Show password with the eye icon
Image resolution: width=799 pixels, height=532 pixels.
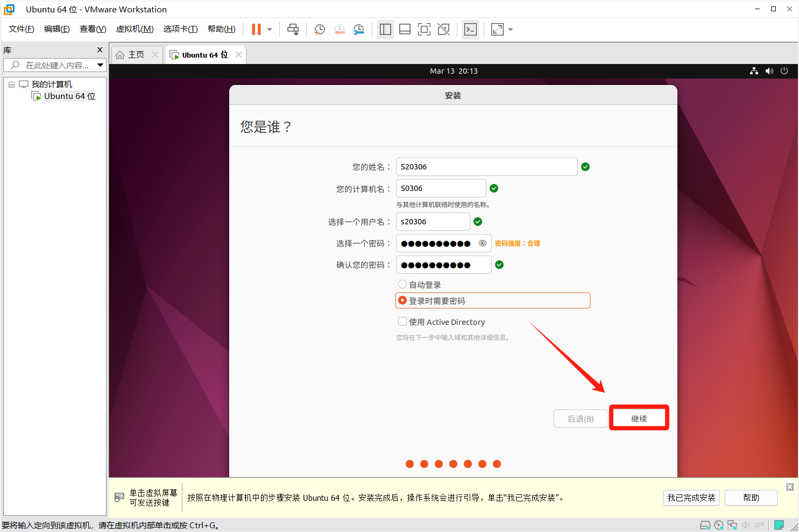coord(483,243)
